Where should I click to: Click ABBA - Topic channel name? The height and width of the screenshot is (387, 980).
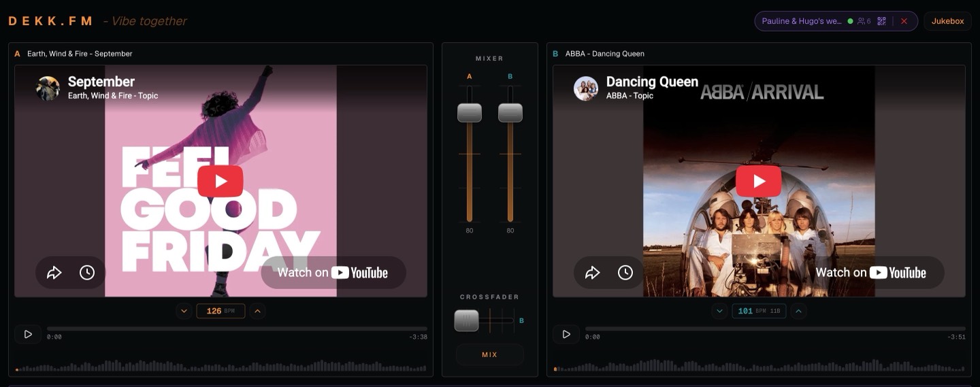[x=630, y=96]
